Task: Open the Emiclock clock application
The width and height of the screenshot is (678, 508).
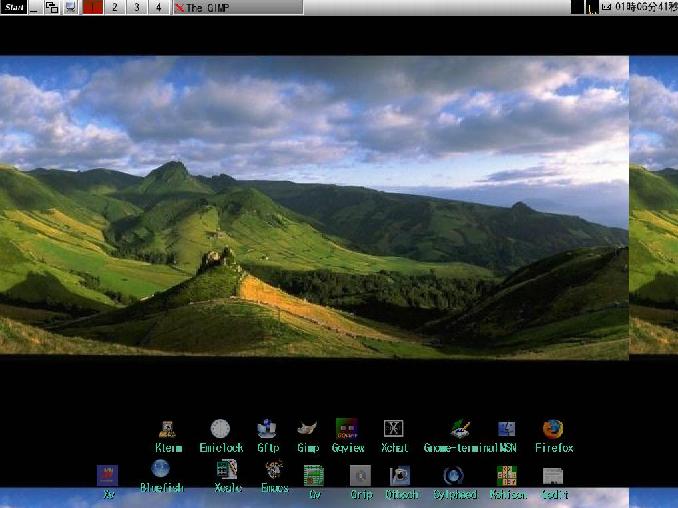Action: [220, 430]
